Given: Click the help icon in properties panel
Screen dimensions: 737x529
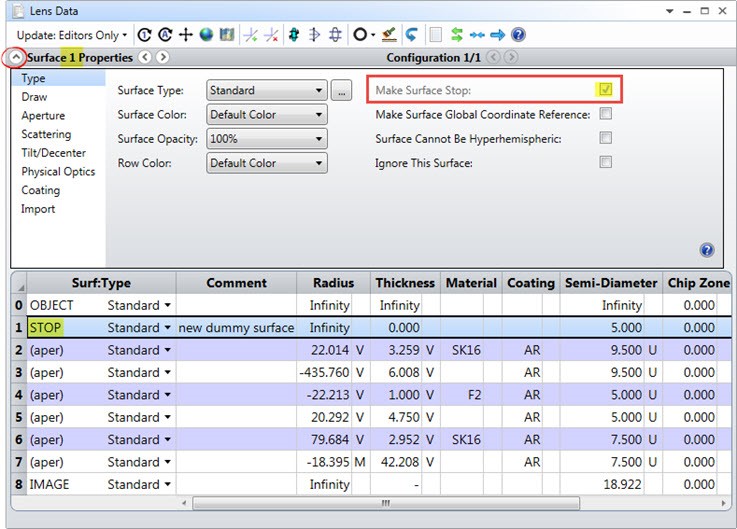Looking at the screenshot, I should tap(706, 250).
